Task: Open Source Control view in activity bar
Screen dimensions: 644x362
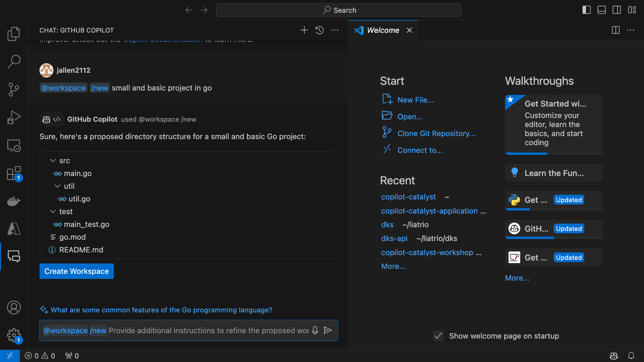Action: pyautogui.click(x=14, y=89)
